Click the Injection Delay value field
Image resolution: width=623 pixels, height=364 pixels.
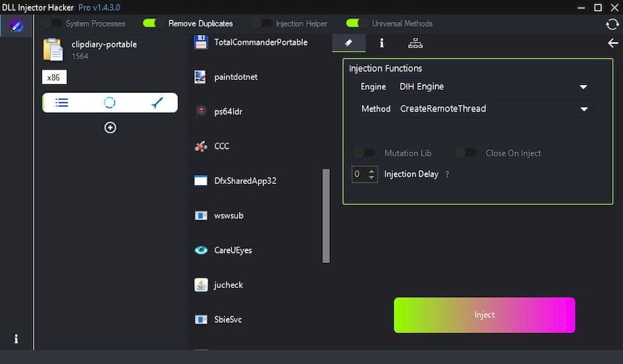[x=360, y=174]
